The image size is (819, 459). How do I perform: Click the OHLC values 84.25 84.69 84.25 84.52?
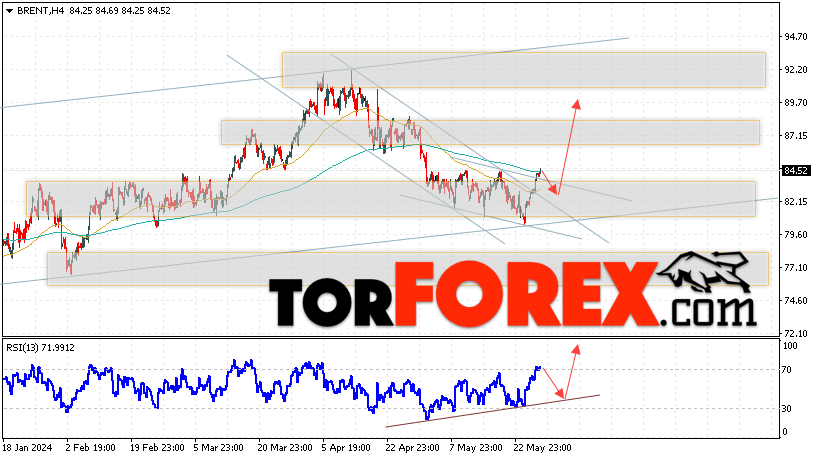(x=120, y=10)
